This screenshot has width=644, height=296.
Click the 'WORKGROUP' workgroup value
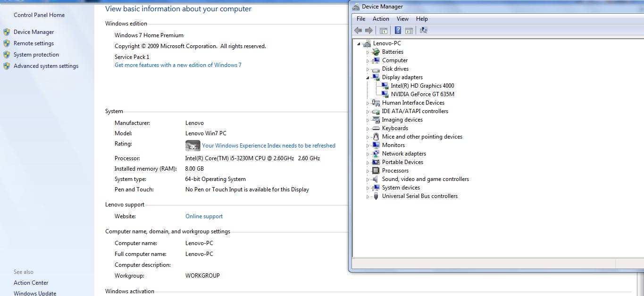pyautogui.click(x=202, y=276)
